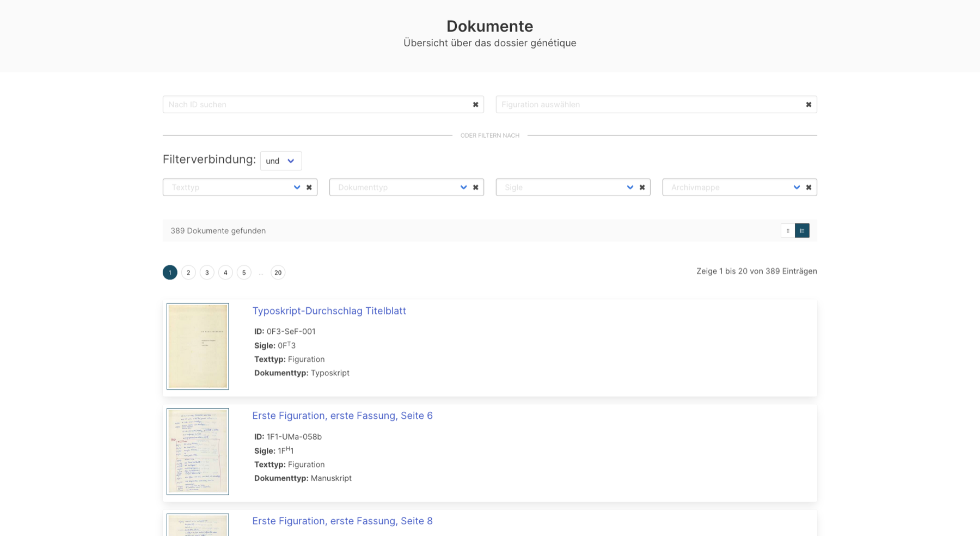980x536 pixels.
Task: Switch to grid view layout
Action: click(x=788, y=231)
